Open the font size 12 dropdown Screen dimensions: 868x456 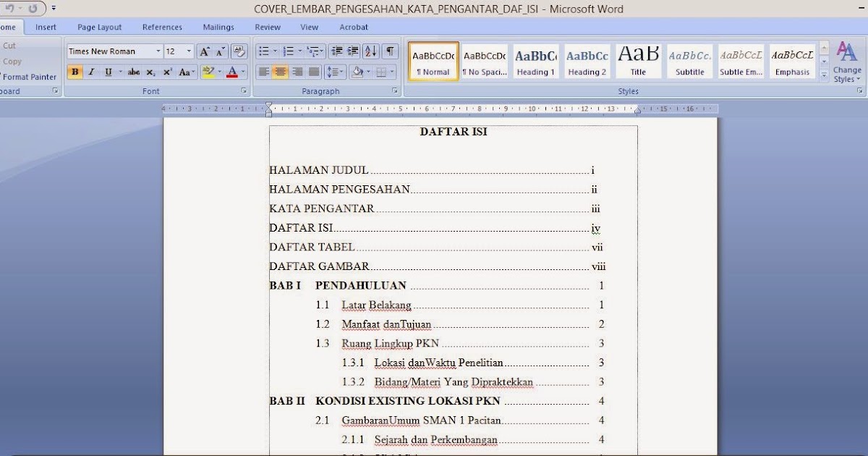190,51
